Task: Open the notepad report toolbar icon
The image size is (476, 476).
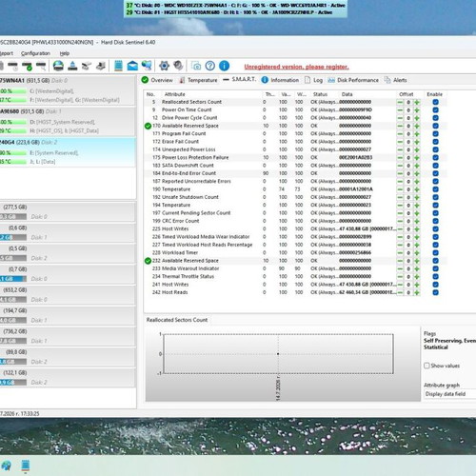Action: pyautogui.click(x=118, y=66)
